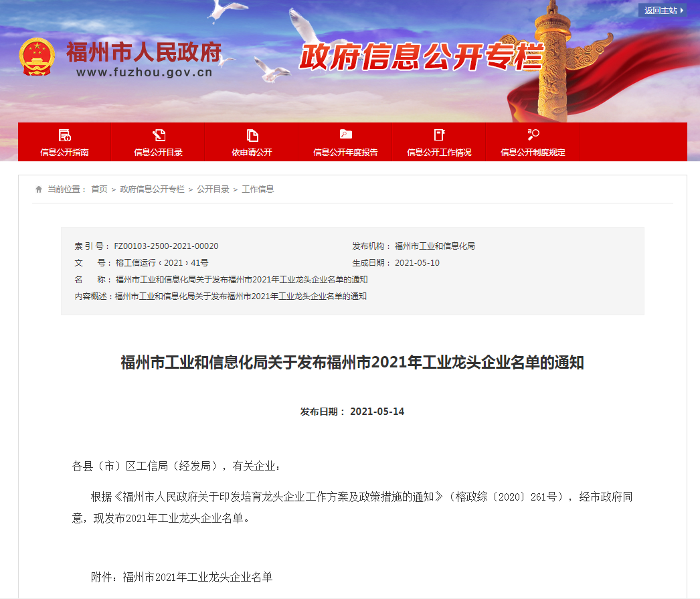Click the 信息公开指南 guide icon
The width and height of the screenshot is (700, 599).
64,135
